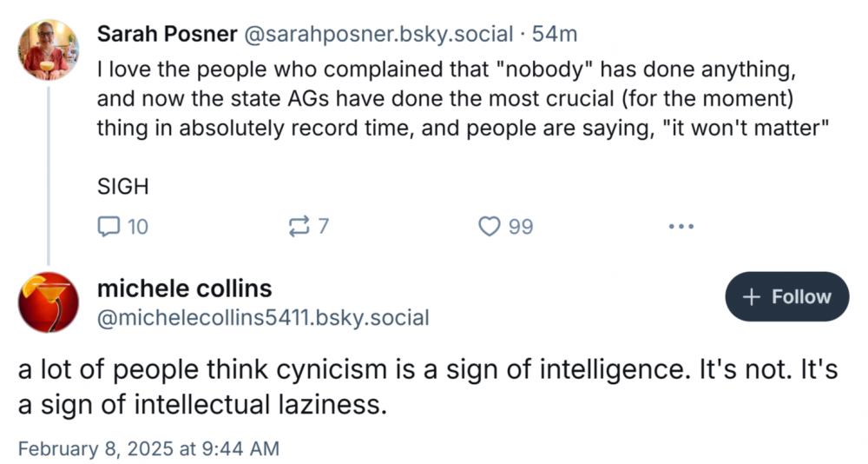The width and height of the screenshot is (868, 464).
Task: Repost Sarah Posner's post via the arrows icon
Action: [x=298, y=227]
